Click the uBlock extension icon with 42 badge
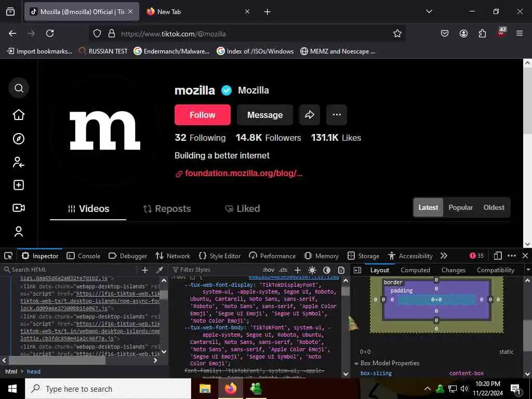 pyautogui.click(x=501, y=33)
